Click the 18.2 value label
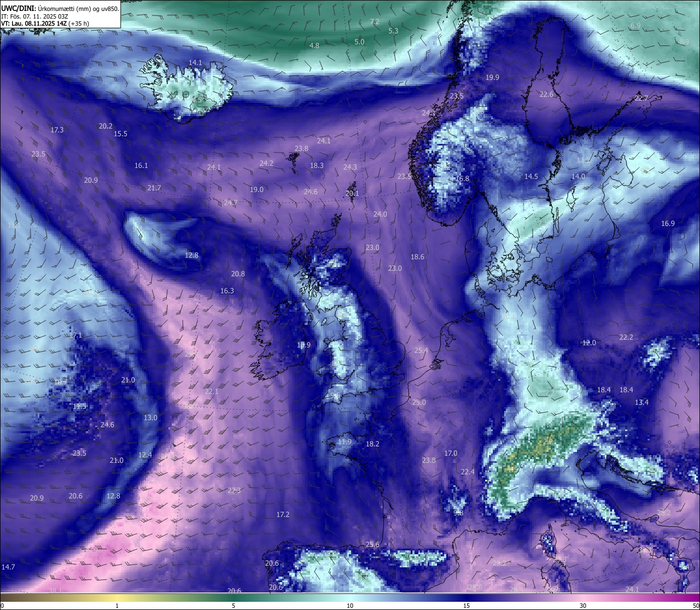 [372, 444]
